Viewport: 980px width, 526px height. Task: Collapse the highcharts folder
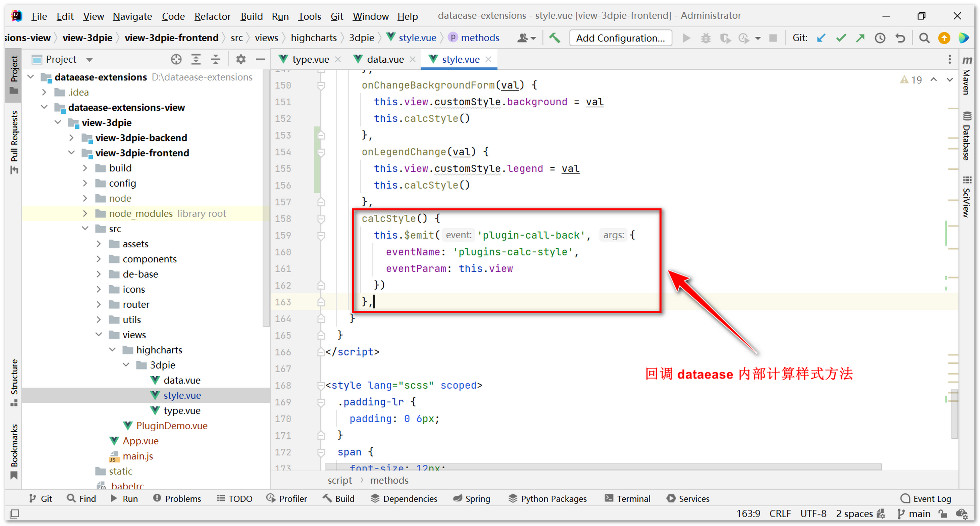click(112, 350)
